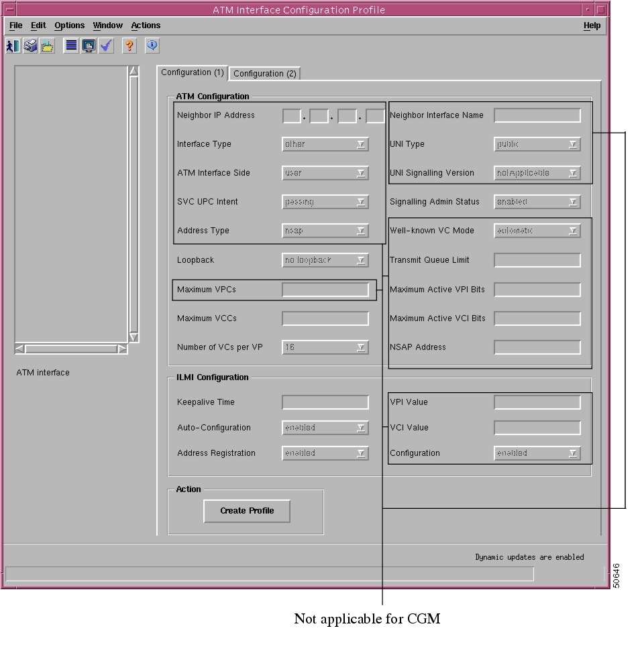
Task: Click the Create Profile button
Action: coord(247,511)
